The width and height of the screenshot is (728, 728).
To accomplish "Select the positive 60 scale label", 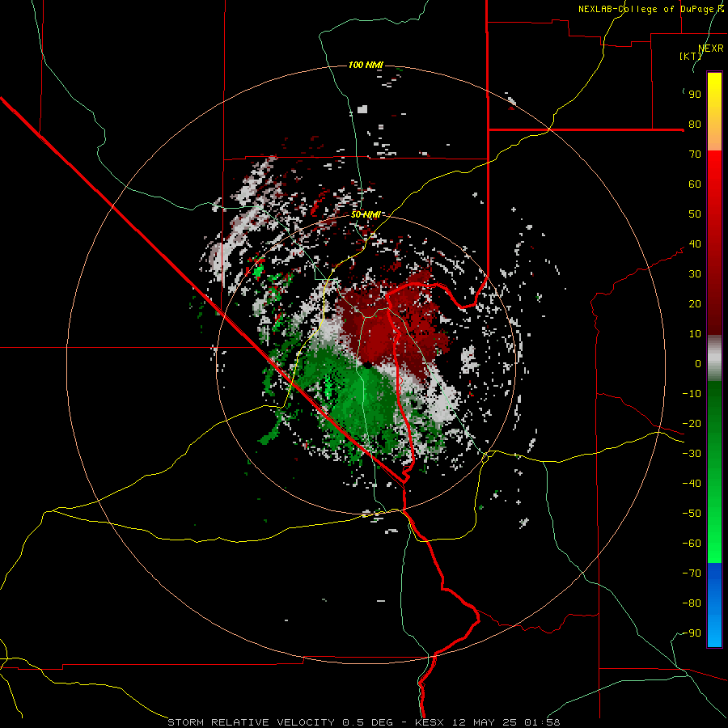I will click(x=695, y=184).
